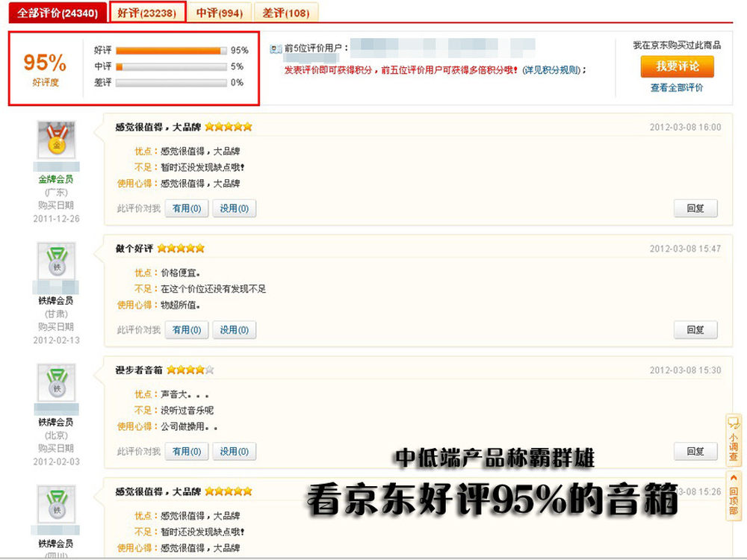Switch to the 中评(994) tab

219,13
